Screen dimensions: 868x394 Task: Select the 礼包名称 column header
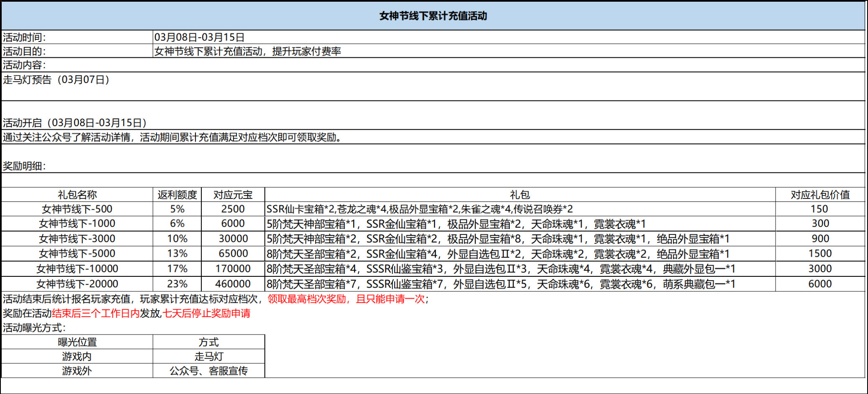tap(77, 195)
